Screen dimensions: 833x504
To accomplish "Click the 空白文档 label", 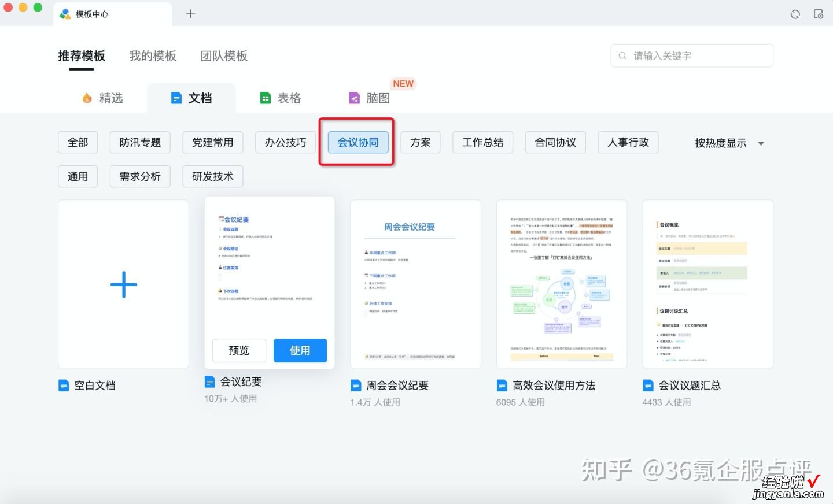I will [95, 386].
